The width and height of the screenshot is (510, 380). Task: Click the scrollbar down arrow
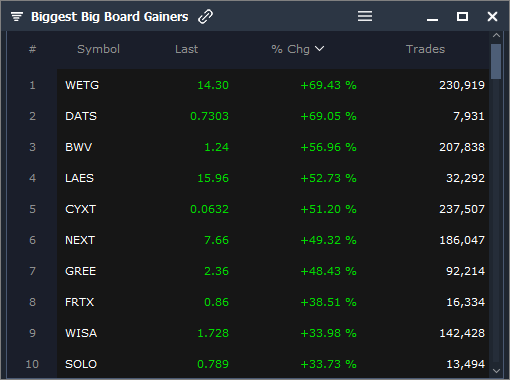click(496, 371)
